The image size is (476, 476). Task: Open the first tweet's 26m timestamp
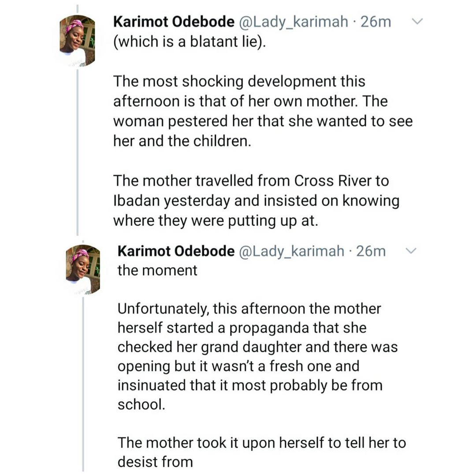point(376,22)
